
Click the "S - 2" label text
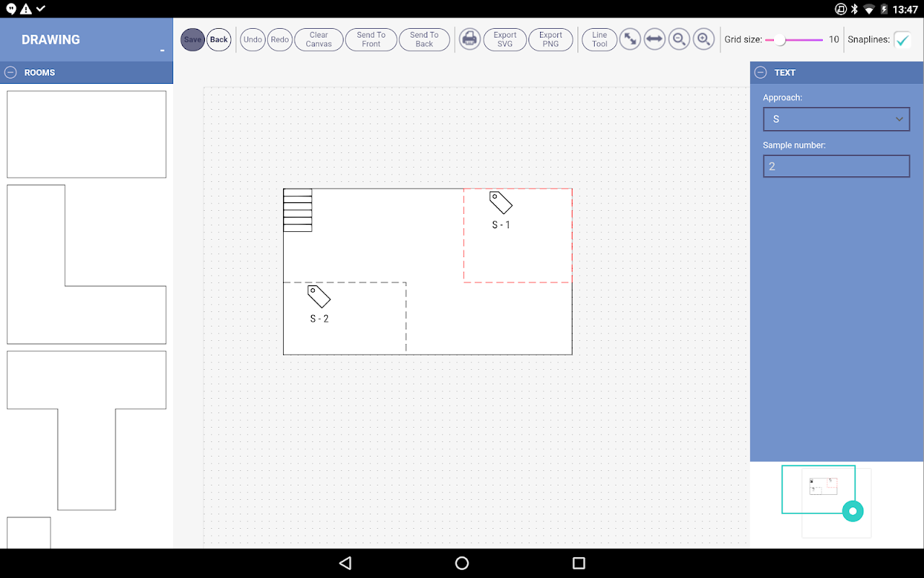[319, 319]
